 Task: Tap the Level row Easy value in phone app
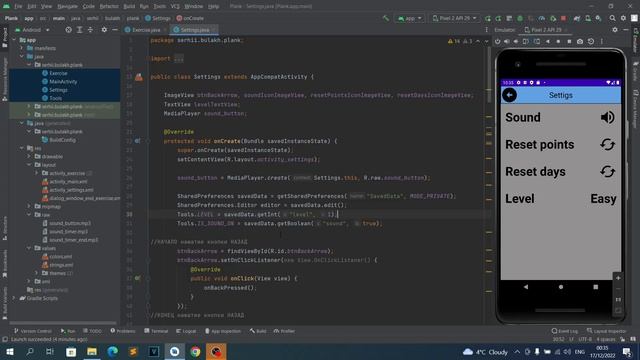(603, 199)
